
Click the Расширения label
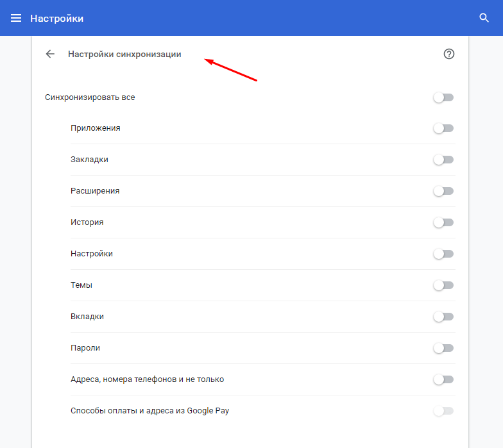point(95,191)
